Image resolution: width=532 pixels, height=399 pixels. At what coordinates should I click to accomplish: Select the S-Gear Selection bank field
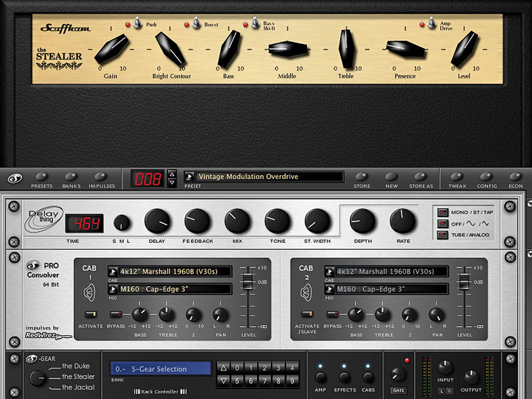tap(160, 369)
